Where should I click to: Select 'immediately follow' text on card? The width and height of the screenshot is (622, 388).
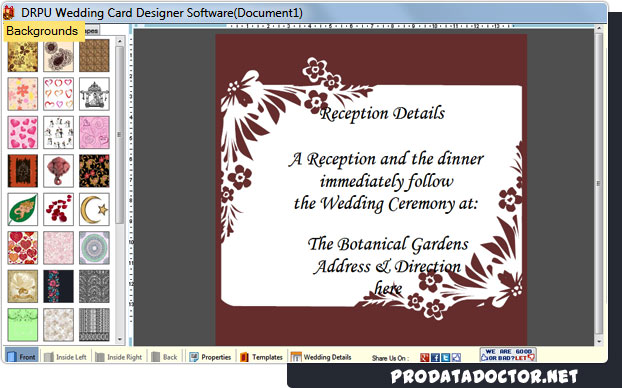click(x=386, y=181)
